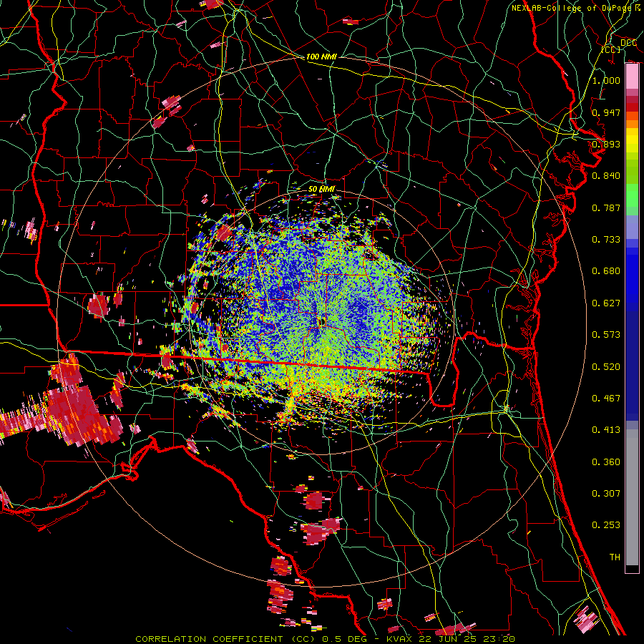The image size is (644, 644).
Task: Click the gray swatch beside 0.307 on color bar
Action: 632,494
